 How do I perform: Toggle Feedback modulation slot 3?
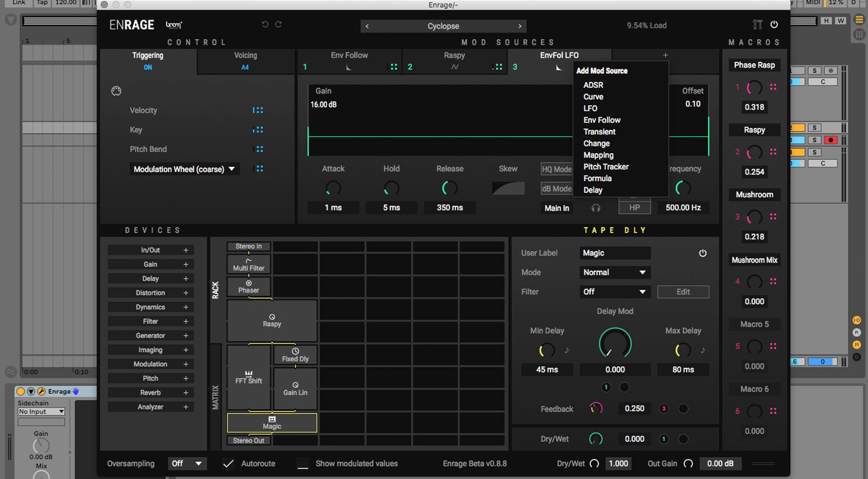[664, 409]
